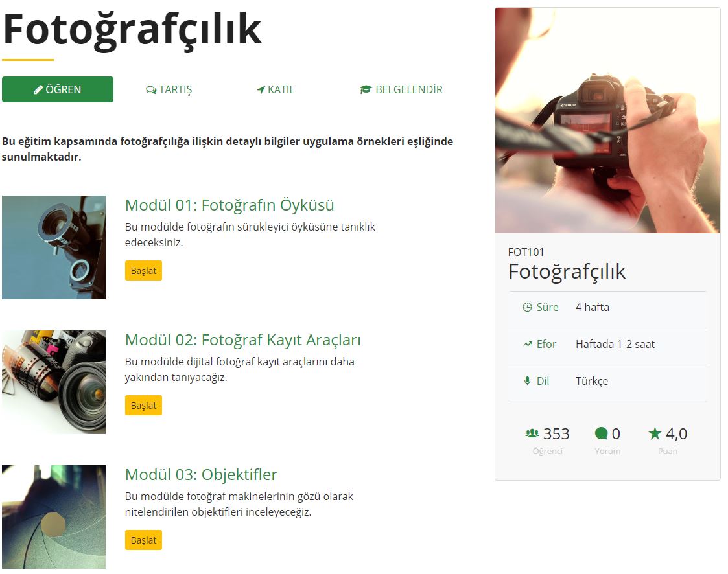Click the star rating icon beside 4,0

coord(655,433)
